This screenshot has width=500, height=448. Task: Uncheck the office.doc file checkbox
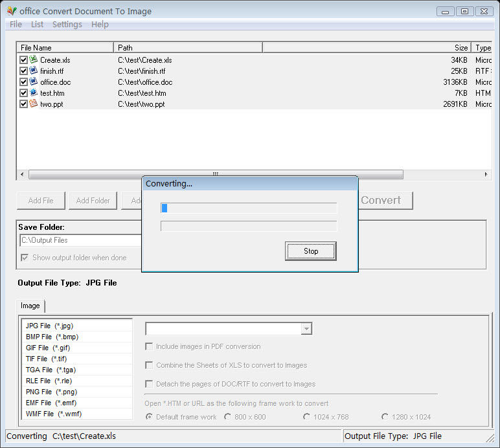pyautogui.click(x=23, y=82)
